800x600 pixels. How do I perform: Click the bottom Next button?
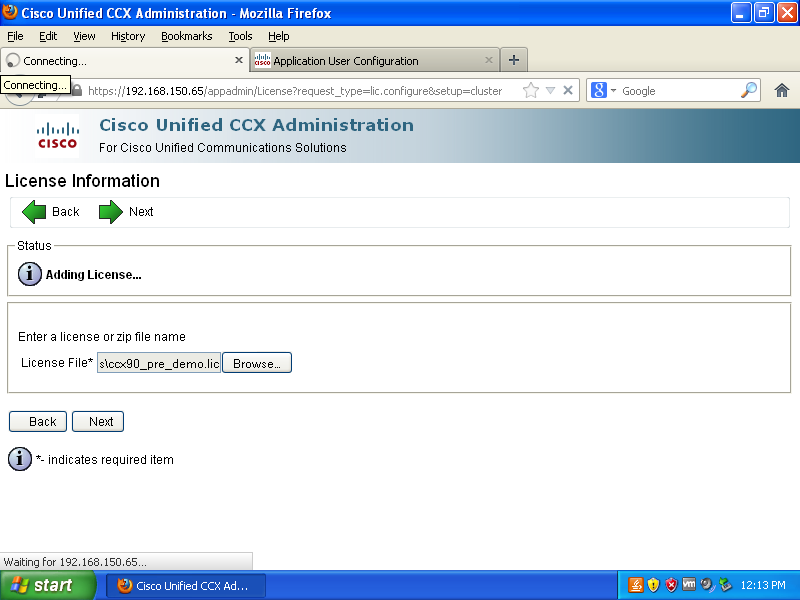point(98,421)
